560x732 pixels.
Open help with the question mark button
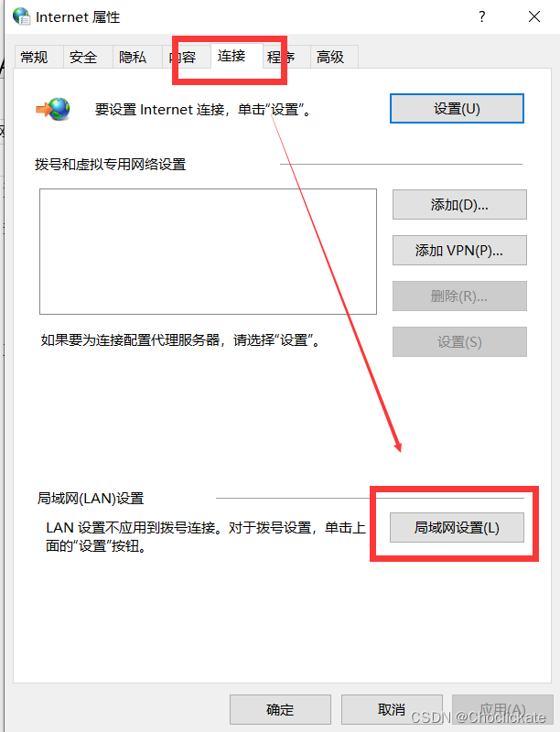pos(482,16)
